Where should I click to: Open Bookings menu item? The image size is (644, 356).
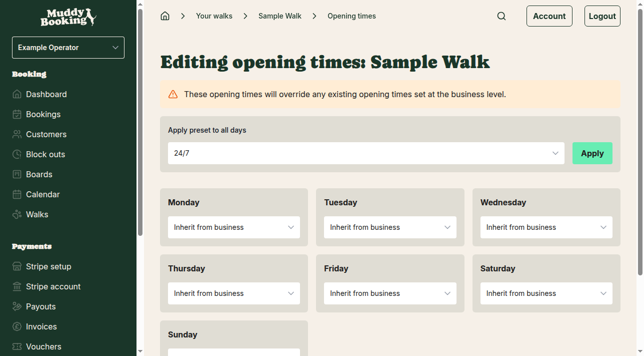[x=43, y=114]
